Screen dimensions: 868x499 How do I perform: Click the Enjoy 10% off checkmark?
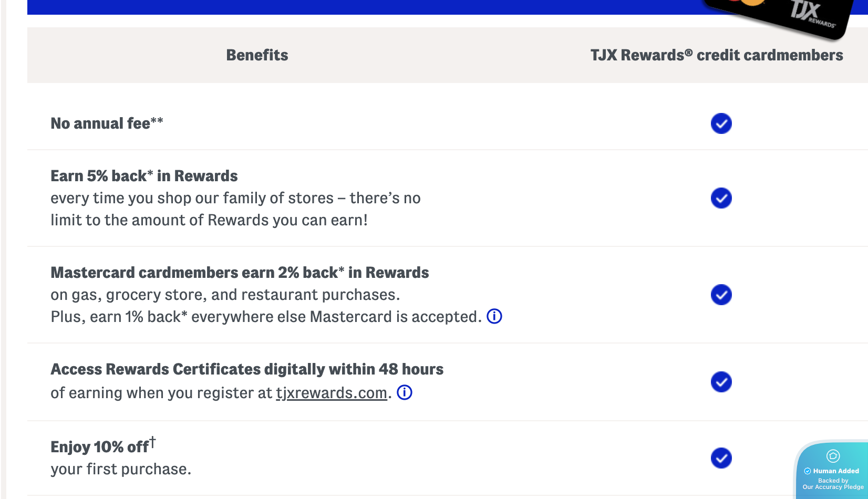(x=721, y=458)
